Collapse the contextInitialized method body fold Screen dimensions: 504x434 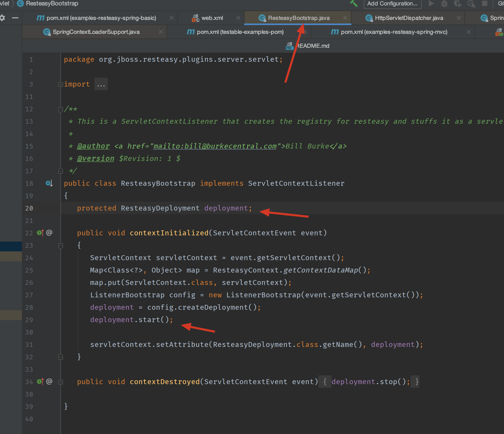click(61, 246)
